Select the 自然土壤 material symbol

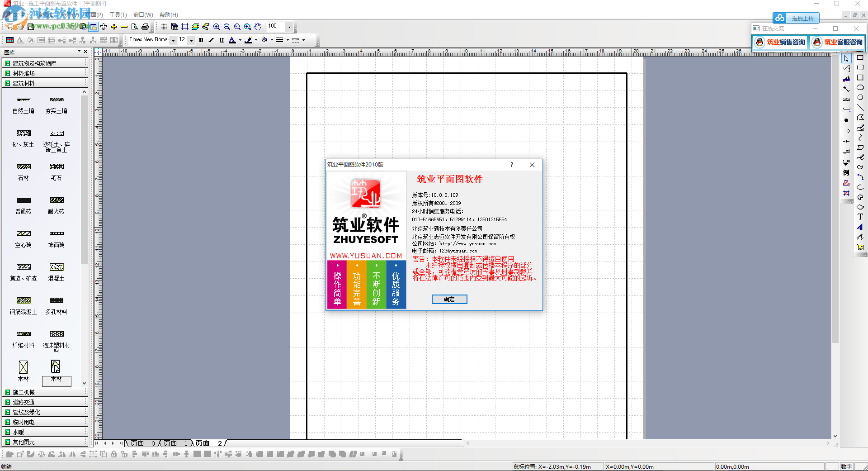pos(24,105)
